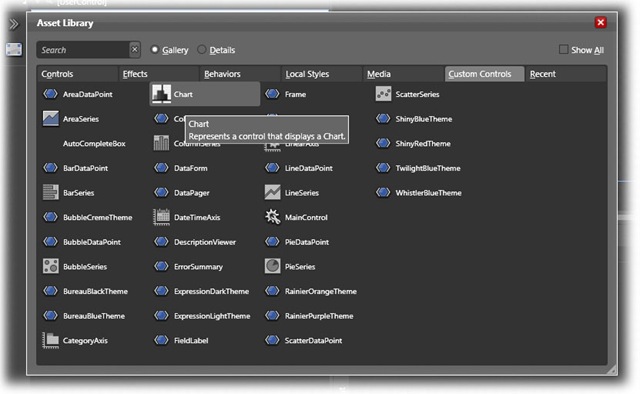Select the ScatterDataPoint icon
The image size is (640, 394).
coord(272,340)
